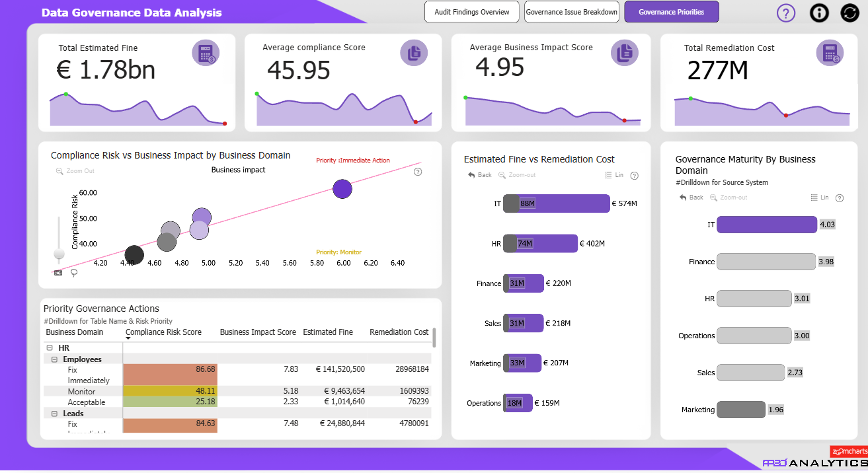The height and width of the screenshot is (473, 868).
Task: Collapse the Leads group in the table
Action: pos(55,414)
